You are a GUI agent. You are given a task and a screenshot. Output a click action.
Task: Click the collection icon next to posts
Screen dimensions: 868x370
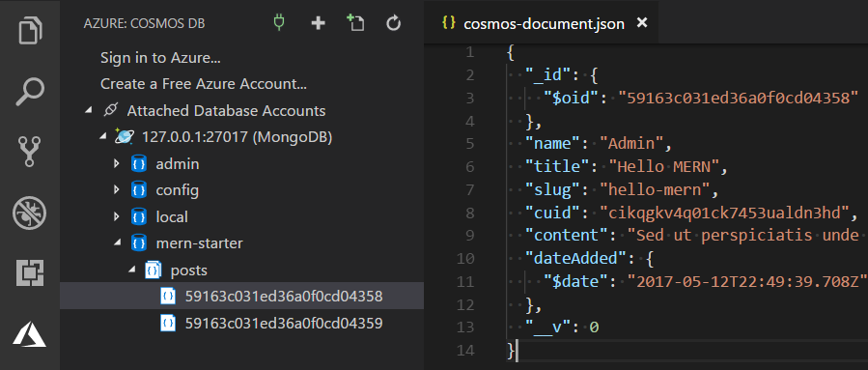tap(153, 270)
